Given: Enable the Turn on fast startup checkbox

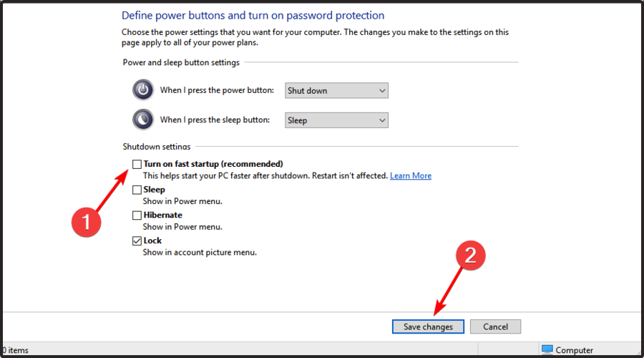Looking at the screenshot, I should click(x=137, y=165).
